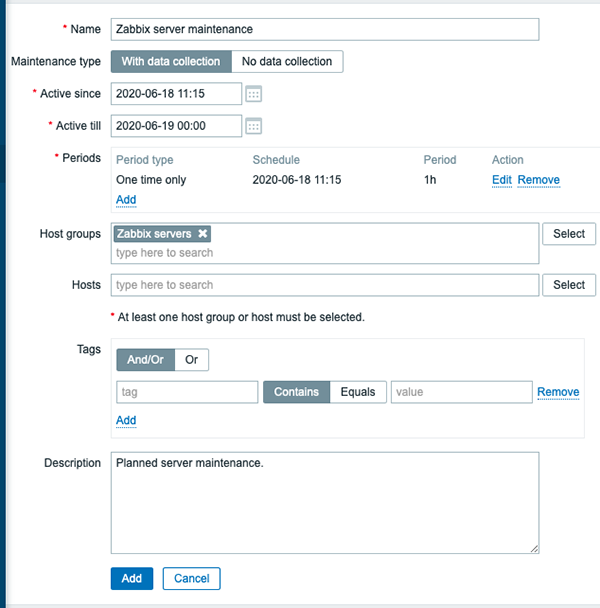Click the 1h period value
The height and width of the screenshot is (608, 600).
pyautogui.click(x=430, y=180)
